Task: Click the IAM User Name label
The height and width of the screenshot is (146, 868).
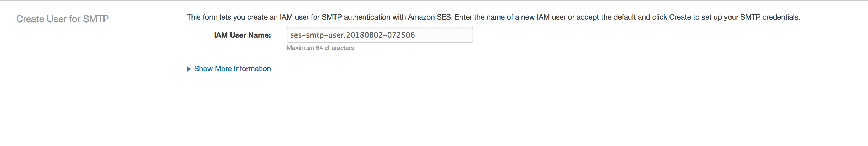Action: point(242,35)
